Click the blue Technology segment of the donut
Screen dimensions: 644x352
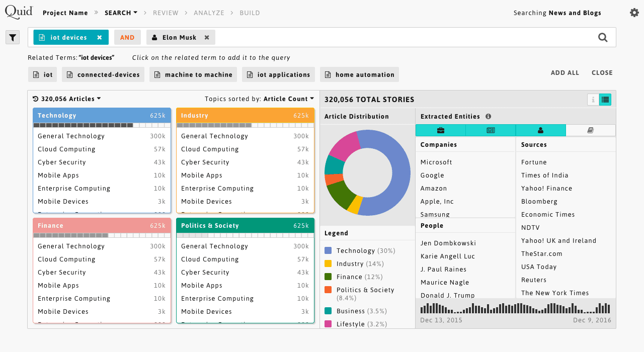400,173
